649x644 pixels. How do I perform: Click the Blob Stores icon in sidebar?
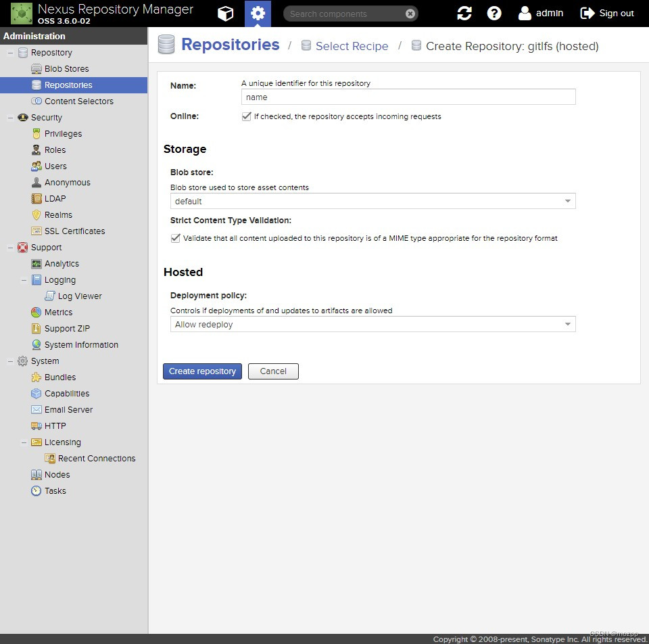pyautogui.click(x=37, y=69)
